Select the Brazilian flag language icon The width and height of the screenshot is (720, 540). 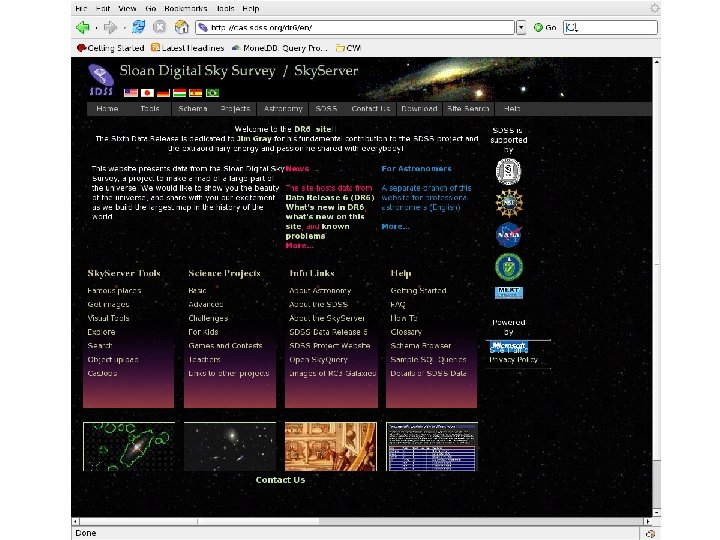click(x=212, y=93)
